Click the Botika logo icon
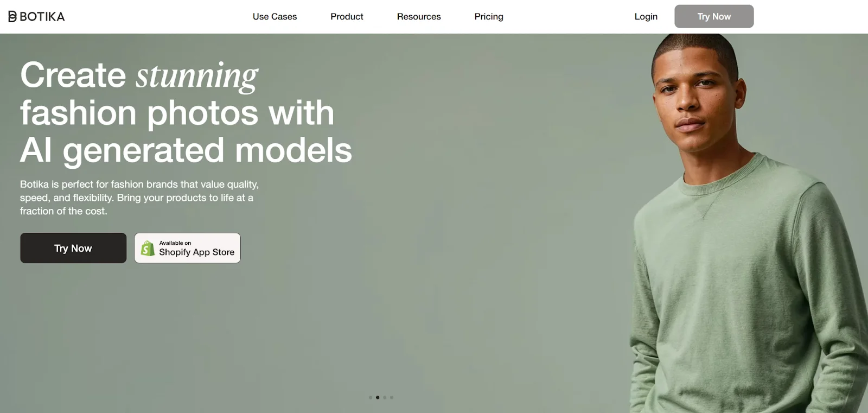This screenshot has width=868, height=413. [12, 16]
